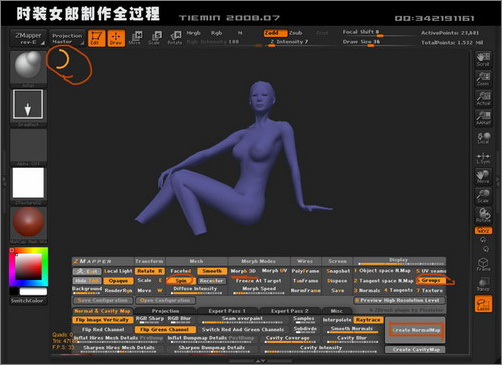The height and width of the screenshot is (365, 502).
Task: Toggle the Spin button
Action: click(x=181, y=281)
